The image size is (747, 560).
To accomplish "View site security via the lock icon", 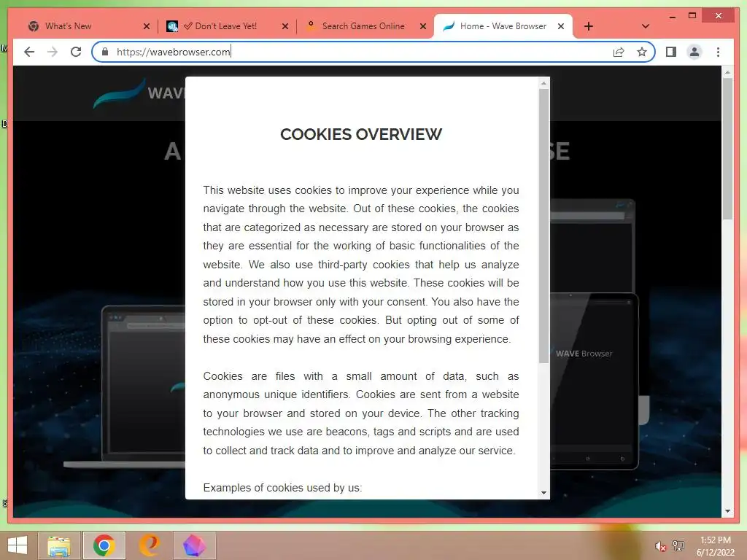I will pos(105,52).
